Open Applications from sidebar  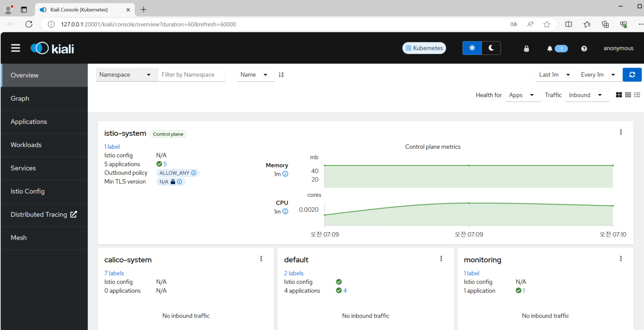[x=44, y=121]
